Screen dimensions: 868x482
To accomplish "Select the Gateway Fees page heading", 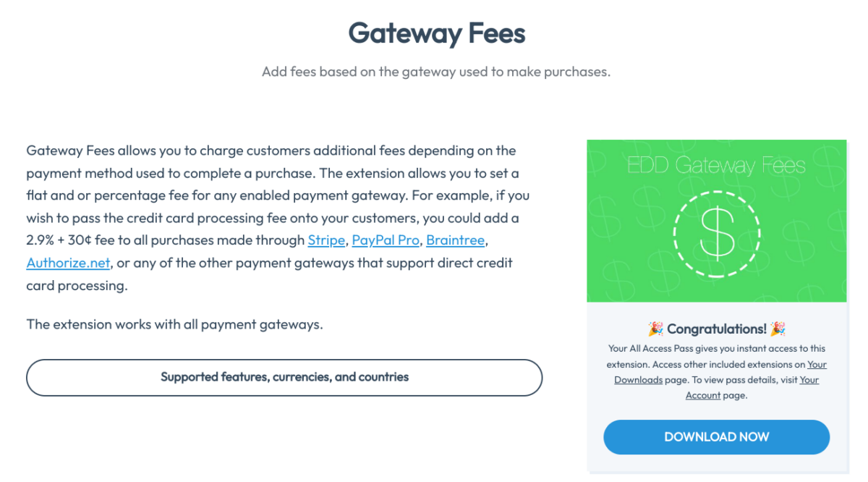I will click(436, 33).
